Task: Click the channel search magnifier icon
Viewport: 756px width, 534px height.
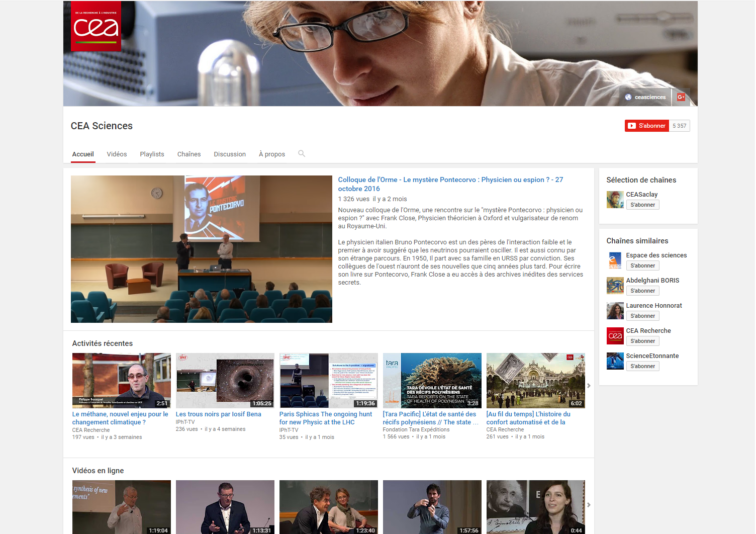Action: [302, 154]
